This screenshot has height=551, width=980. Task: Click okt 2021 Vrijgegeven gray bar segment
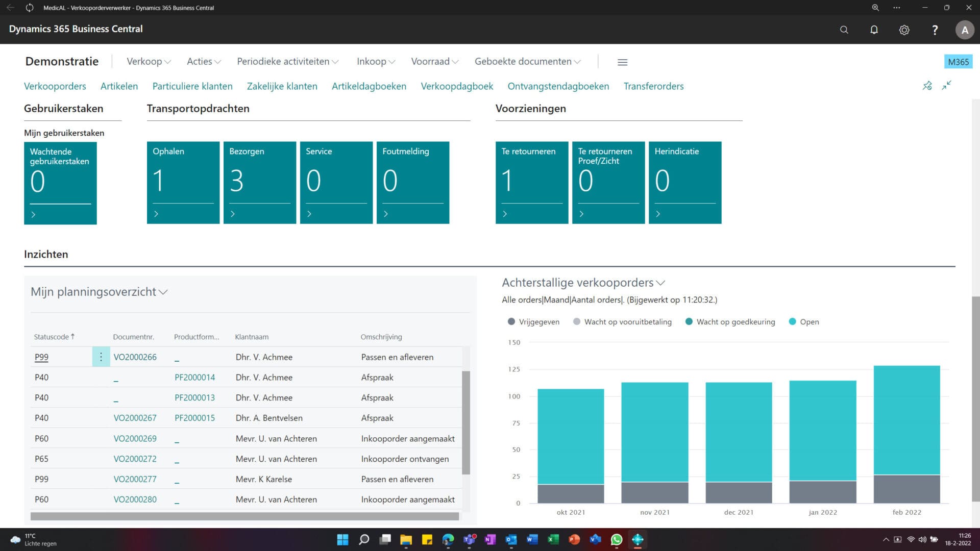pyautogui.click(x=571, y=493)
